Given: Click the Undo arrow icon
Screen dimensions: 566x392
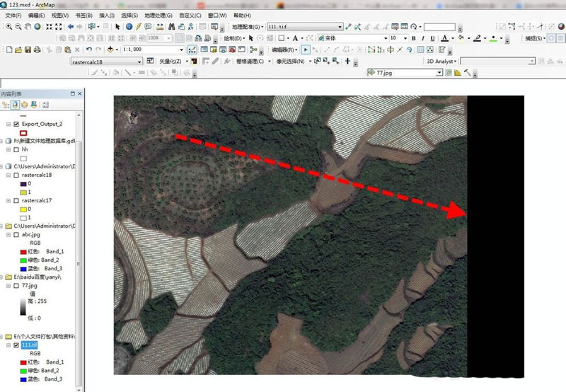Looking at the screenshot, I should click(x=88, y=50).
